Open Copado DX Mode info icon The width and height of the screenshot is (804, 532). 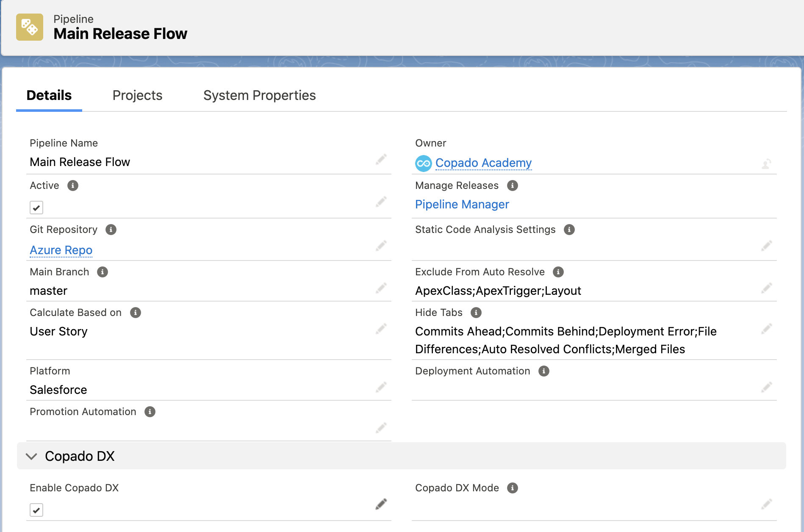[513, 488]
